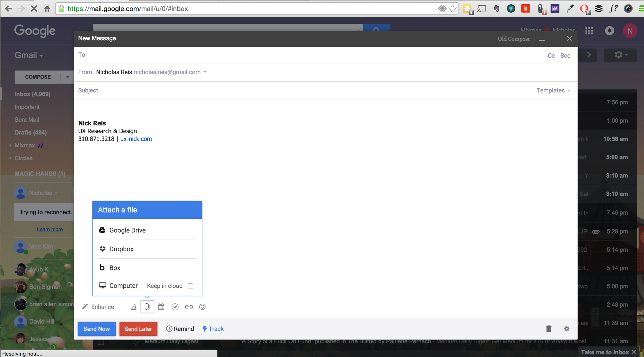Expand the From address dropdown
Screen dimensions: 644x357
coord(205,72)
